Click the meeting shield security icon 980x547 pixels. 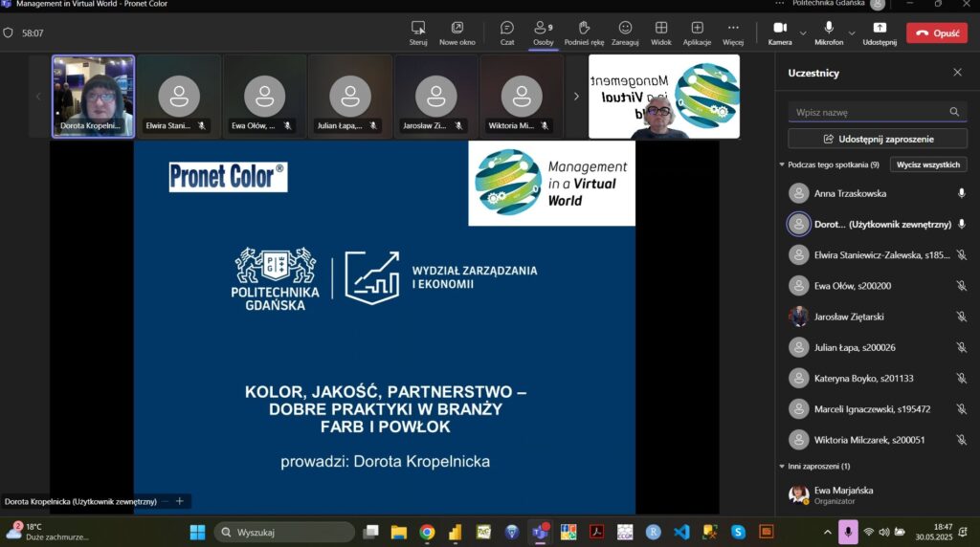coord(8,33)
